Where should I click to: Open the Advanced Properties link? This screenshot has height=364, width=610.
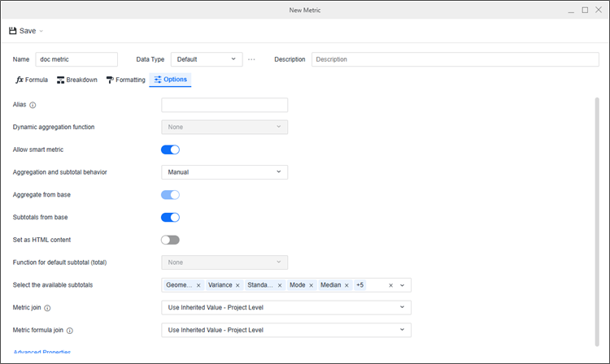42,353
